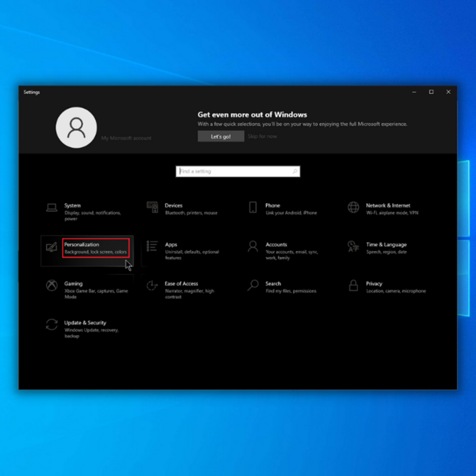
Task: Select the Phone icon
Action: point(253,207)
